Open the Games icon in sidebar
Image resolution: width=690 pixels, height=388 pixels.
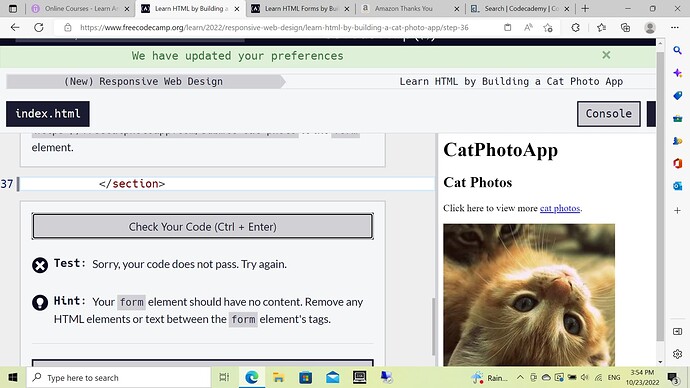tap(677, 141)
